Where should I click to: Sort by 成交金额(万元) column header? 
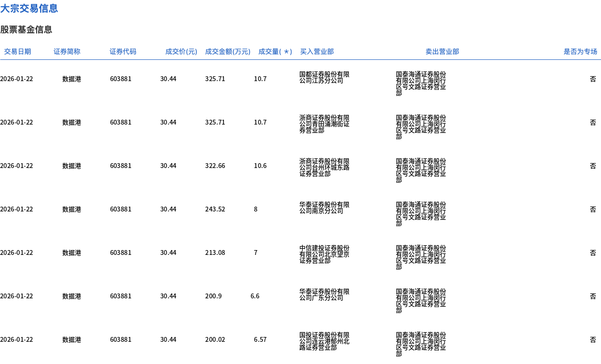click(228, 52)
